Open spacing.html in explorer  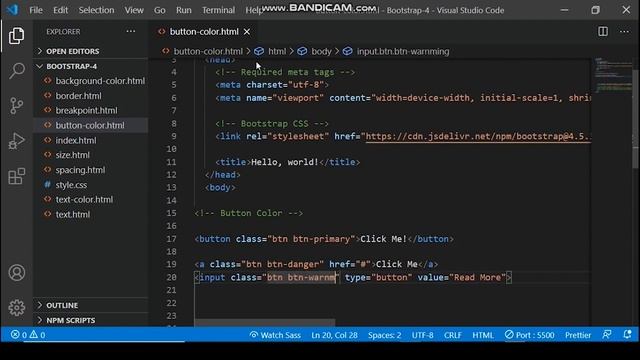click(x=91, y=170)
